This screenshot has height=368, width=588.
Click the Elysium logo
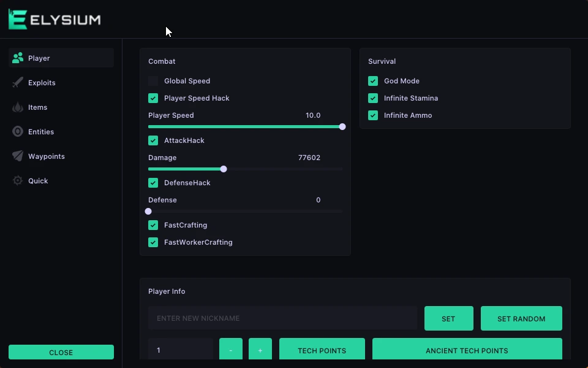click(55, 20)
